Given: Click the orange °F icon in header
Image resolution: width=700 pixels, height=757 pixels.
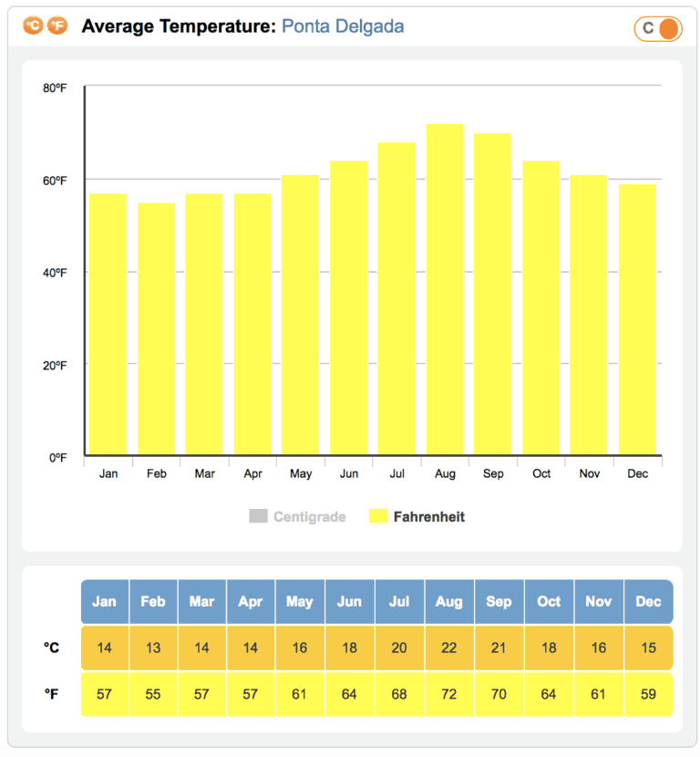Looking at the screenshot, I should pyautogui.click(x=57, y=26).
